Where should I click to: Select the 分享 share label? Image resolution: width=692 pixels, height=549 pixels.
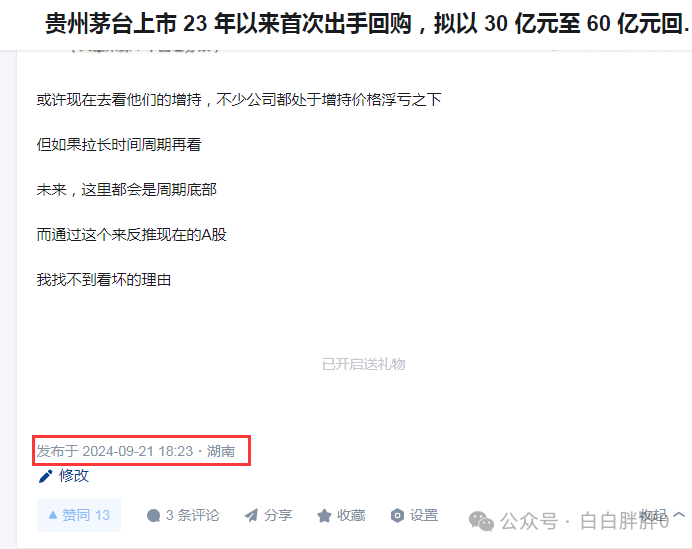coord(278,515)
